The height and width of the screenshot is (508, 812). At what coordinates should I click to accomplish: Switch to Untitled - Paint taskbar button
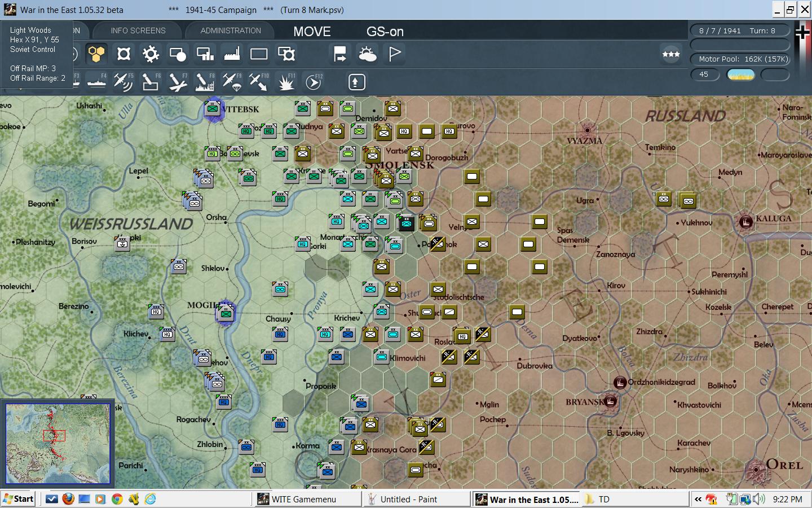(x=417, y=499)
